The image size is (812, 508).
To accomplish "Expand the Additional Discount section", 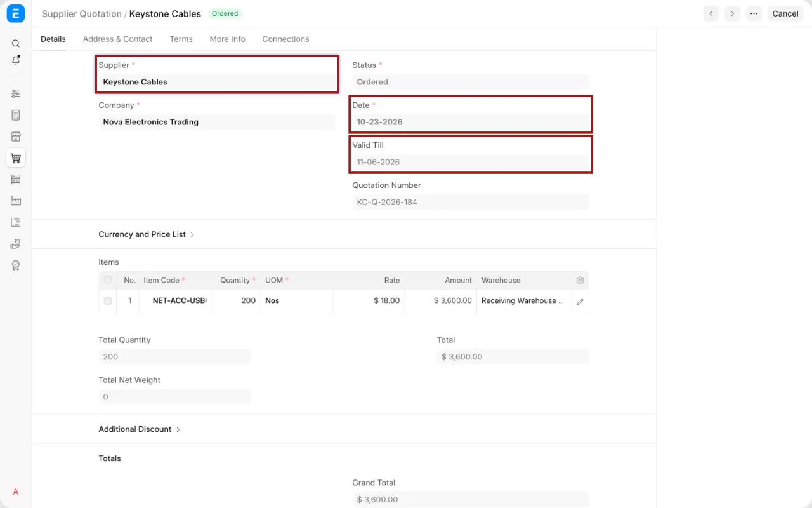I will (140, 429).
